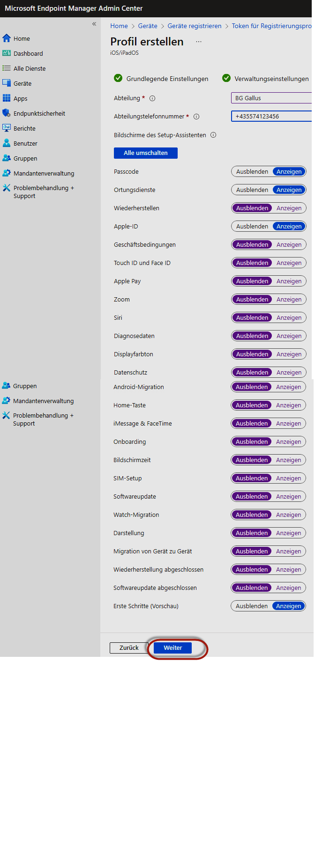Image resolution: width=315 pixels, height=868 pixels.
Task: Click the Home icon in sidebar
Action: click(7, 38)
